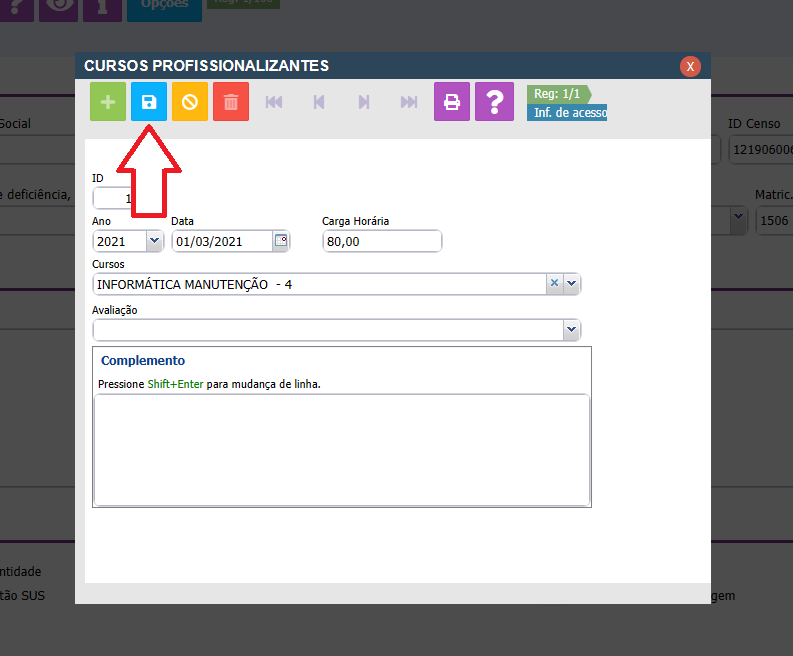Click the green add new record icon
Image resolution: width=793 pixels, height=656 pixels.
108,102
